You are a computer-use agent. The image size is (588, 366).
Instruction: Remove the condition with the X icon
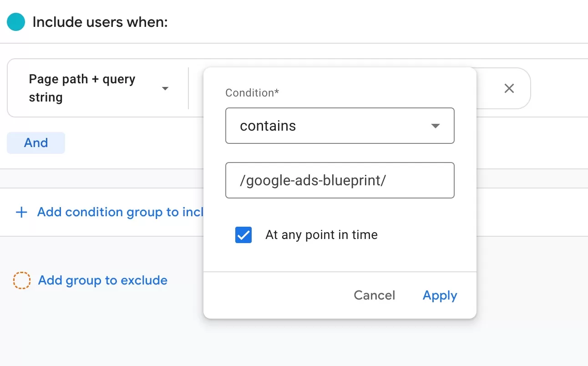(509, 88)
